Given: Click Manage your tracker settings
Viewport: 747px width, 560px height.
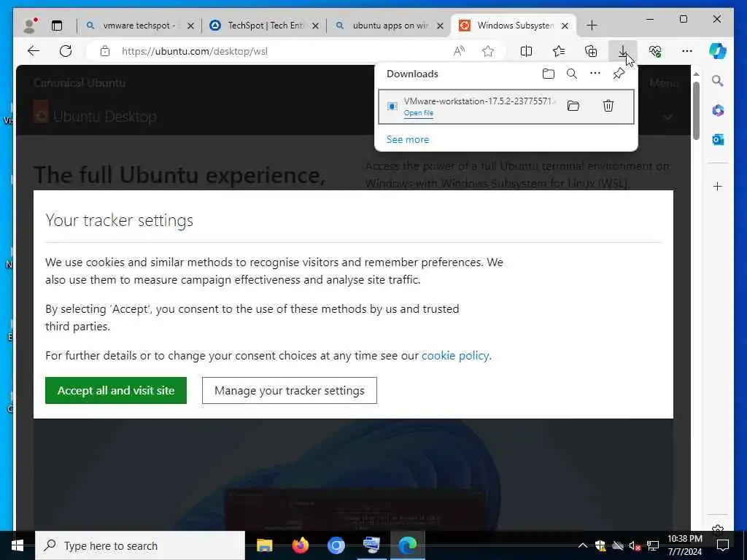Looking at the screenshot, I should coord(289,391).
